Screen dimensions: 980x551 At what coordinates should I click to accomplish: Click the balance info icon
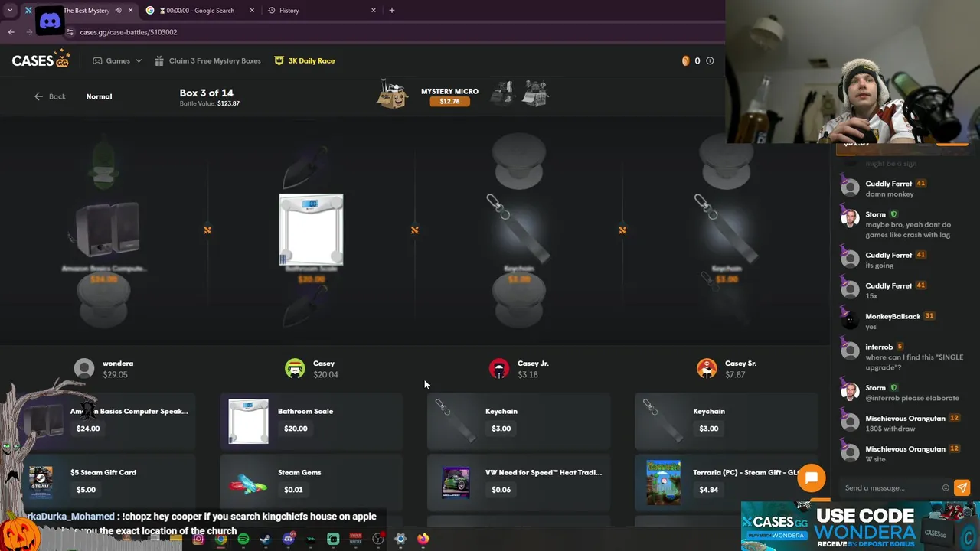[x=710, y=60]
